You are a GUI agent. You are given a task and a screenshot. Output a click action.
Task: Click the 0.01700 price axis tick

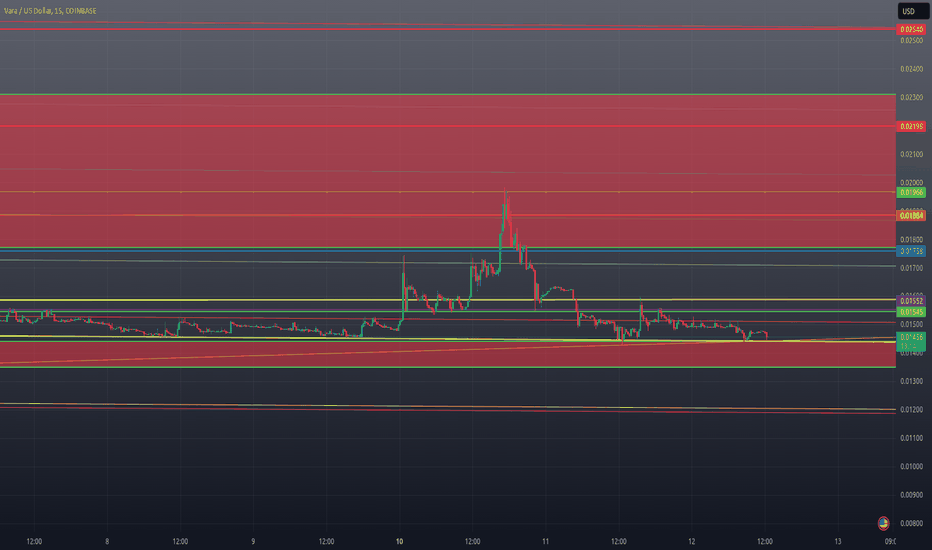point(912,268)
